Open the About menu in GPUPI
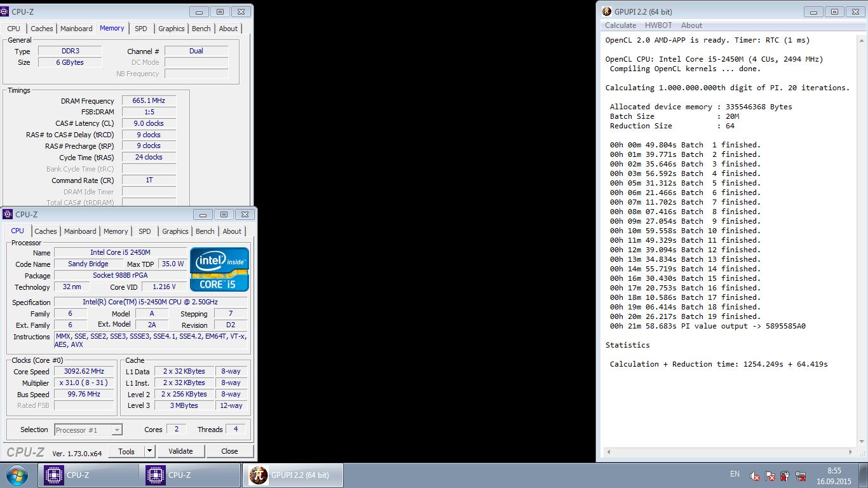 click(x=691, y=25)
